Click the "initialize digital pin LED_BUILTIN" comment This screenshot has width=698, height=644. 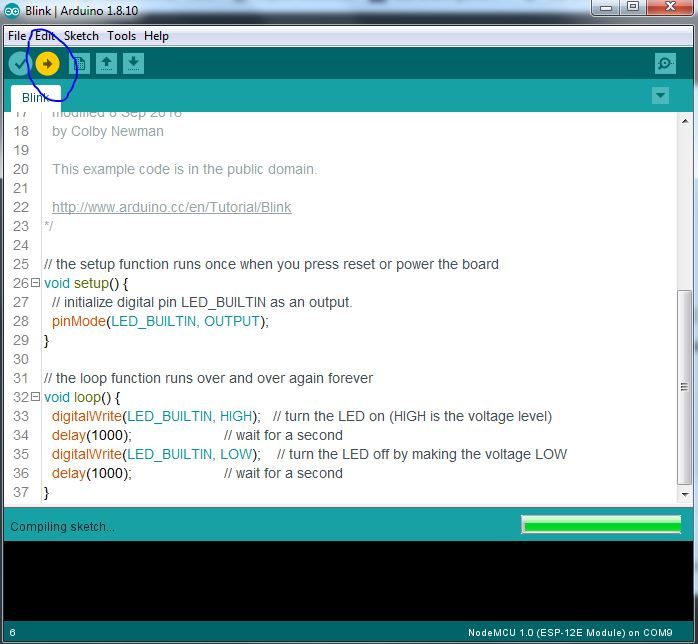click(x=202, y=302)
